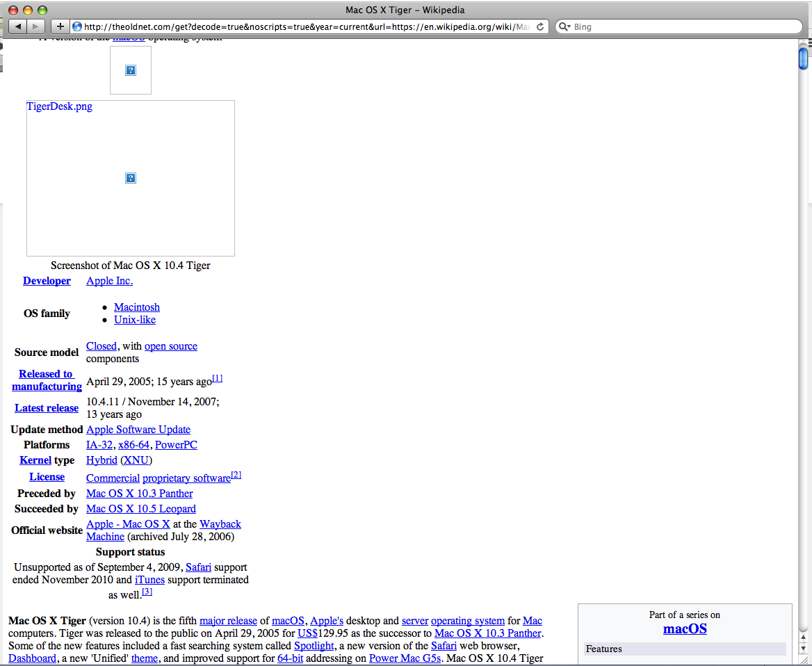
Task: Open the Power Mac G5s link
Action: point(405,658)
